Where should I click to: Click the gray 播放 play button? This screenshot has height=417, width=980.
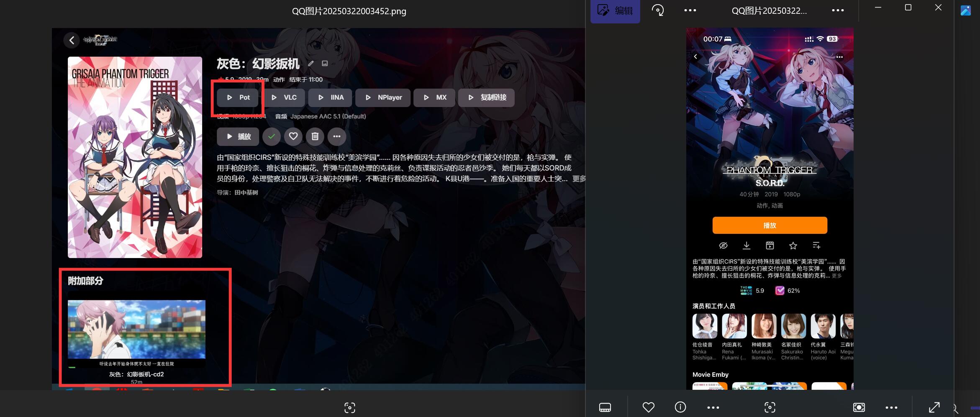click(x=238, y=136)
